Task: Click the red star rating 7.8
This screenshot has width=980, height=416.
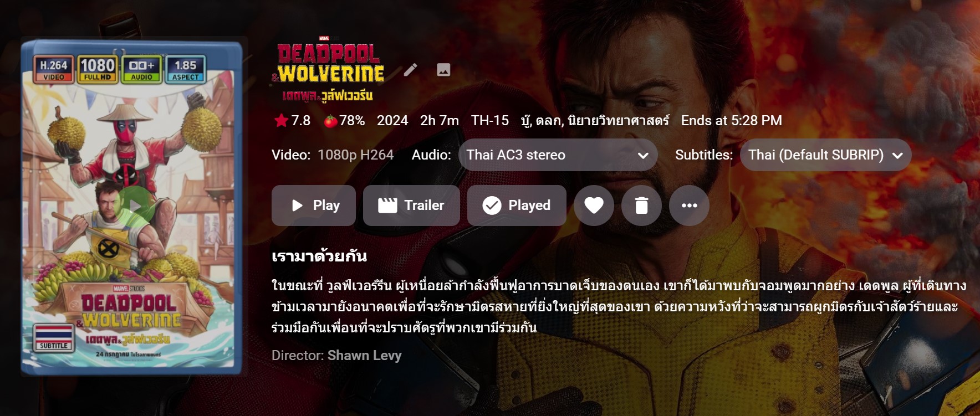Action: click(x=293, y=121)
